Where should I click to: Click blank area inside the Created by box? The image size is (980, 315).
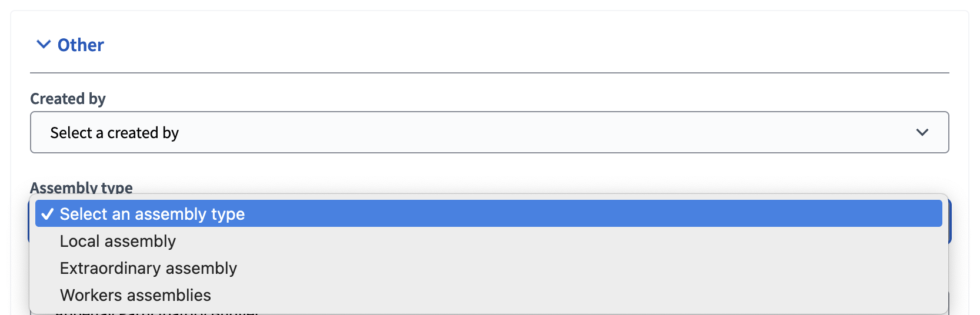tap(529, 133)
